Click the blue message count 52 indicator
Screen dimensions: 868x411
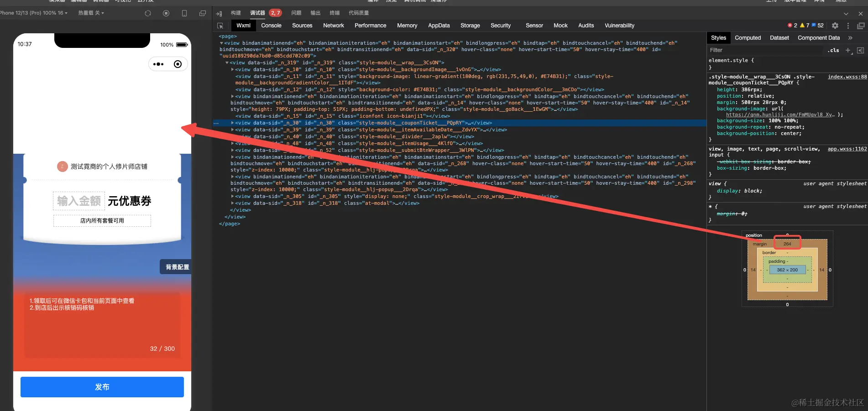pos(818,26)
